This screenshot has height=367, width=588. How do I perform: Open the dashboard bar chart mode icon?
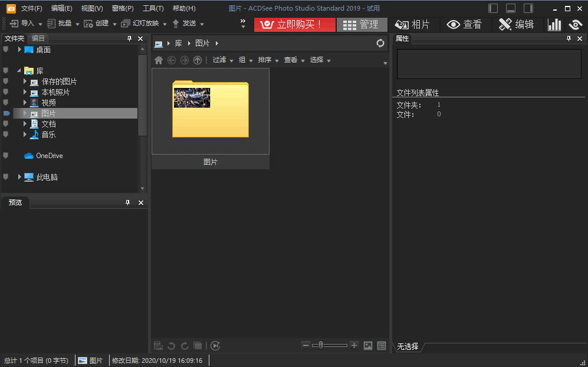(x=554, y=25)
